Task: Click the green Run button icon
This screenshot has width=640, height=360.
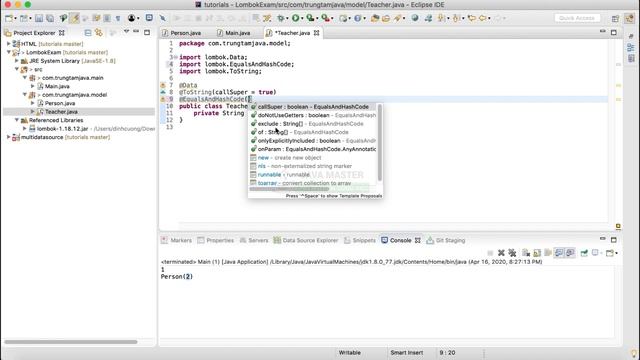Action: point(296,18)
